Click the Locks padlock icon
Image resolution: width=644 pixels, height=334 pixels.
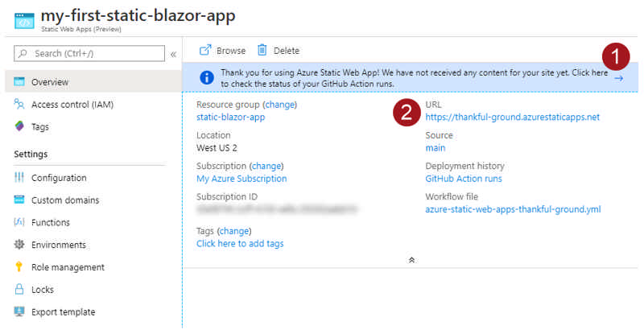pyautogui.click(x=19, y=289)
